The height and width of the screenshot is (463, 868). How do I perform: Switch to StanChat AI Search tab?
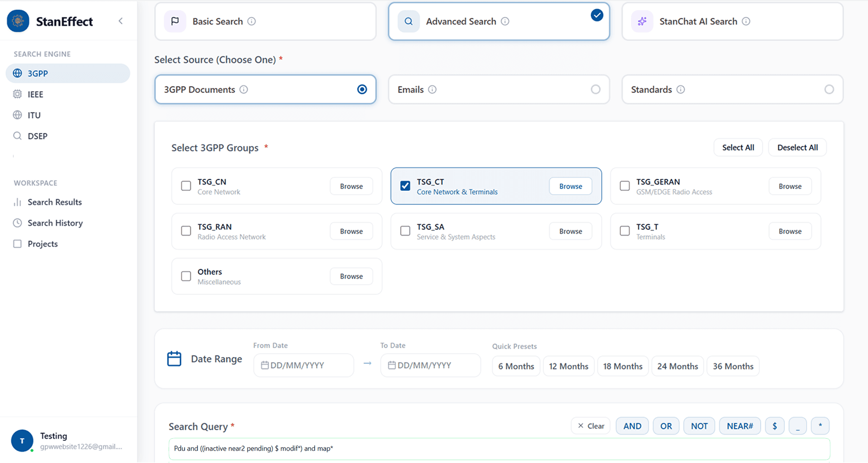pyautogui.click(x=732, y=22)
